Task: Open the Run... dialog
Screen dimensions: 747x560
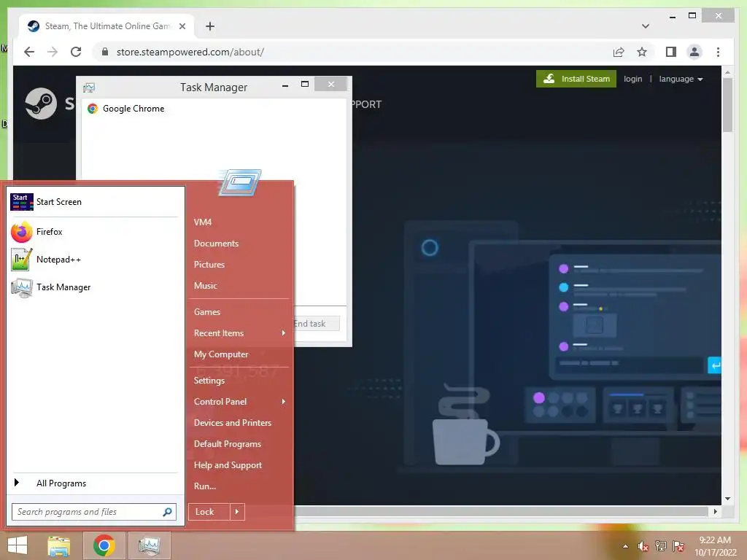Action: click(x=205, y=486)
